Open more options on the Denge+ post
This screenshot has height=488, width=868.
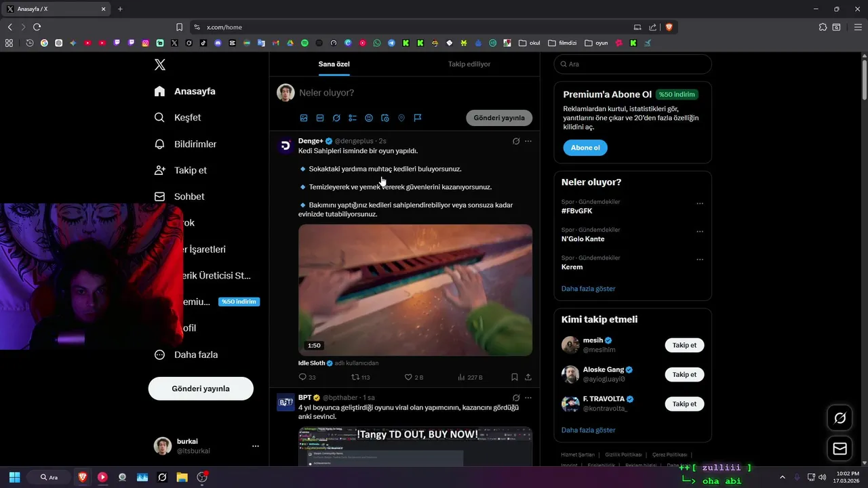click(528, 141)
